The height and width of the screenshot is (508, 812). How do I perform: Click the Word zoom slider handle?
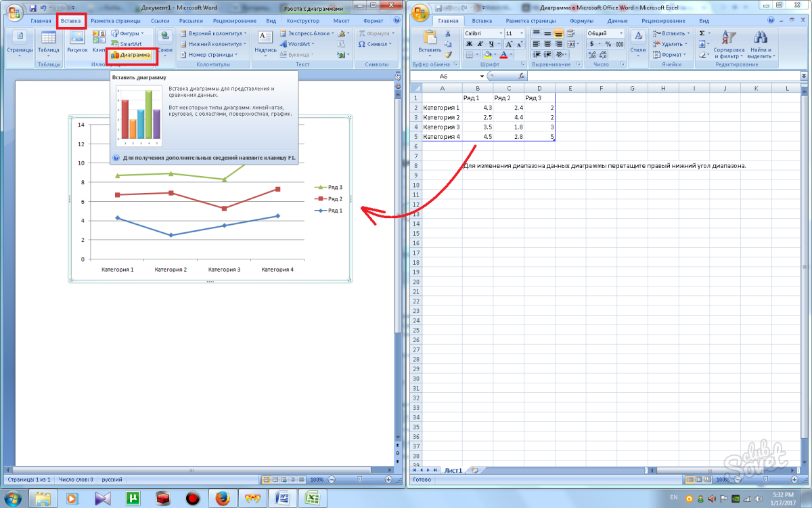point(359,480)
